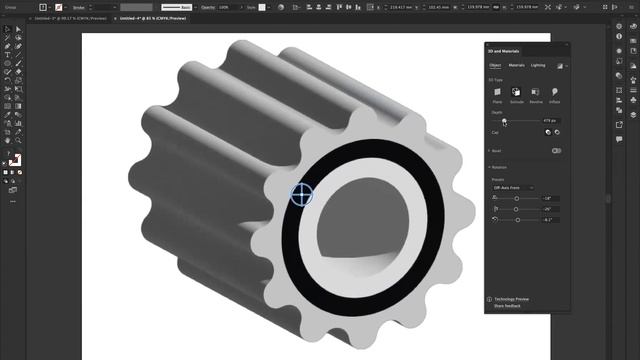The image size is (640, 360).
Task: Click the Opacity percentage field
Action: 228,7
